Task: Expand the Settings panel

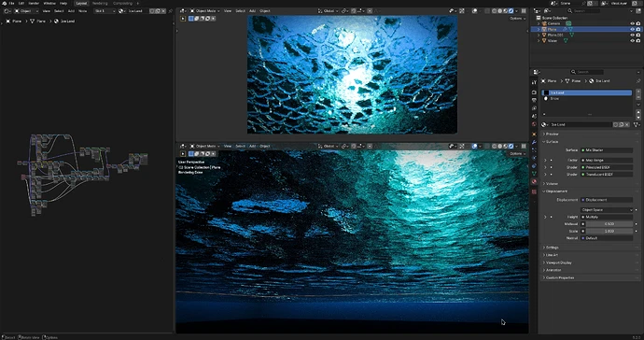Action: tap(590, 248)
